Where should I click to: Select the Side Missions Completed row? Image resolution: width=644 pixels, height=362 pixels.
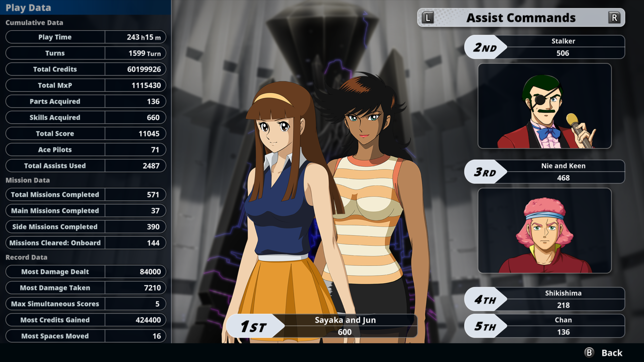86,227
